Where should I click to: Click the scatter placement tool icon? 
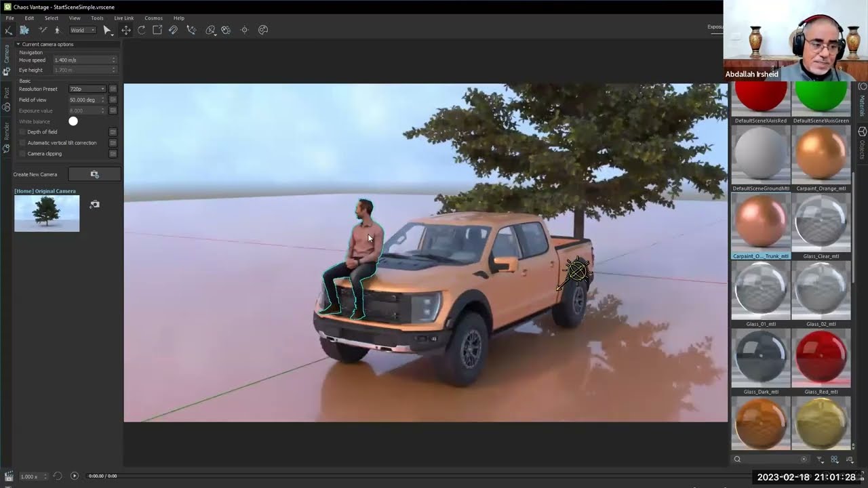pyautogui.click(x=192, y=30)
